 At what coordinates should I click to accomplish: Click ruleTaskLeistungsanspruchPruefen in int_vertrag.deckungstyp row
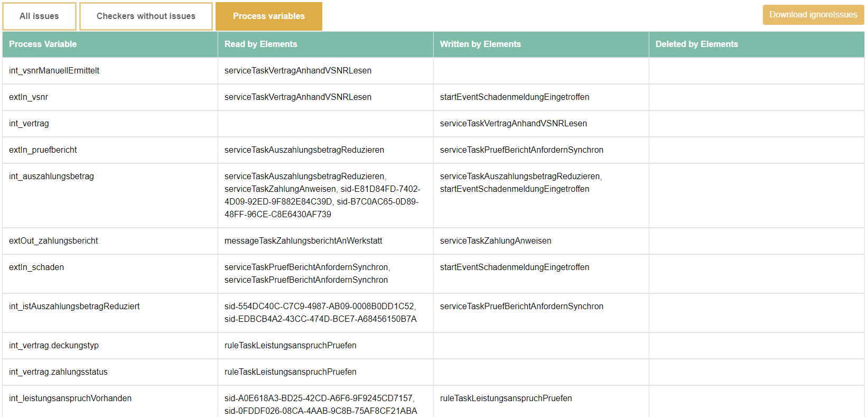click(291, 346)
